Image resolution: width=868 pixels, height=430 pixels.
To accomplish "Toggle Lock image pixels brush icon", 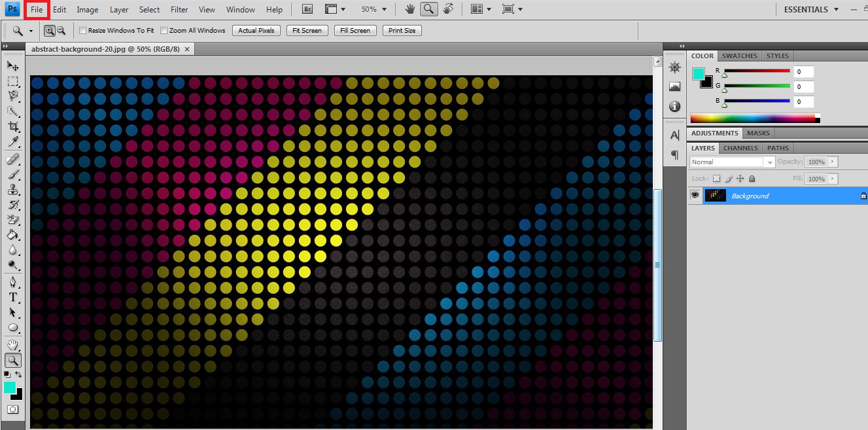I will [x=728, y=179].
